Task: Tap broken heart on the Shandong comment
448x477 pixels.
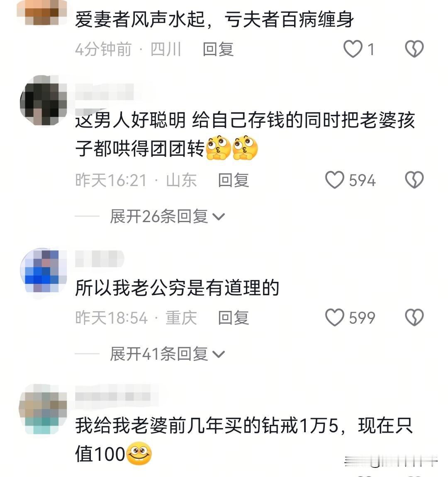Action: 414,180
